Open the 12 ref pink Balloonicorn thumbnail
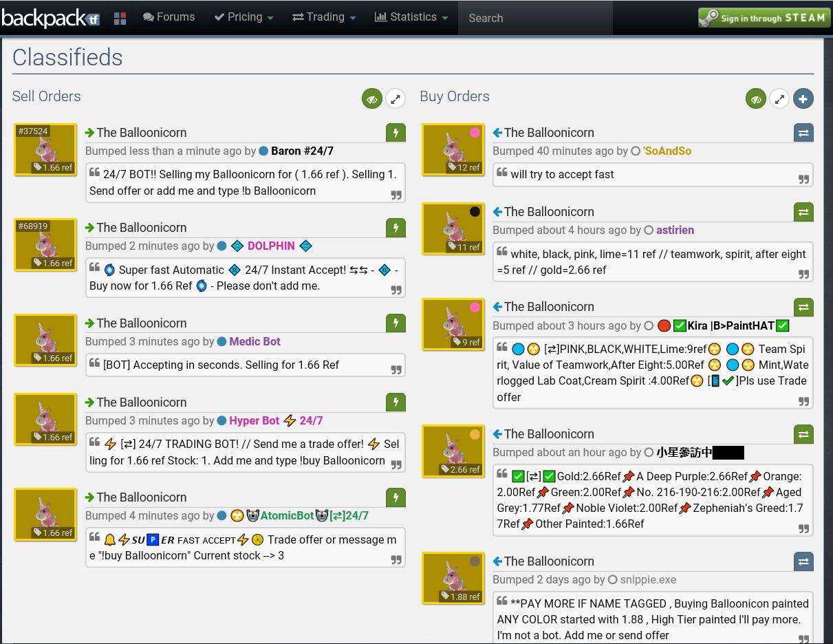833x644 pixels. pyautogui.click(x=453, y=150)
